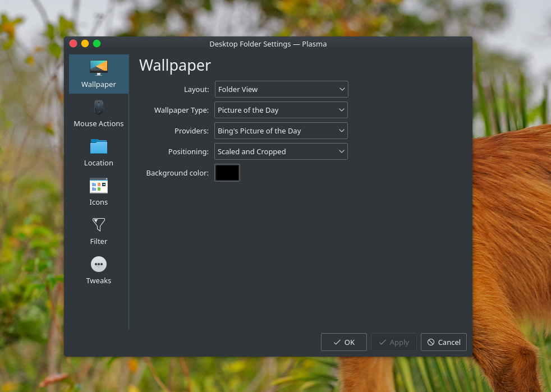Screen dimensions: 551x392
Task: Open Tweaks using the ellipsis icon
Action: 98,264
